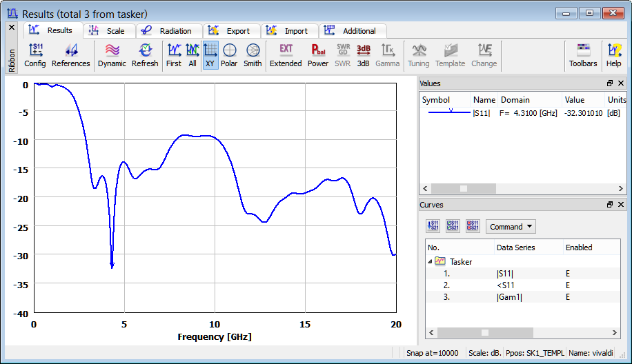Click first S11/S21 curves icon in Curves panel

(433, 226)
